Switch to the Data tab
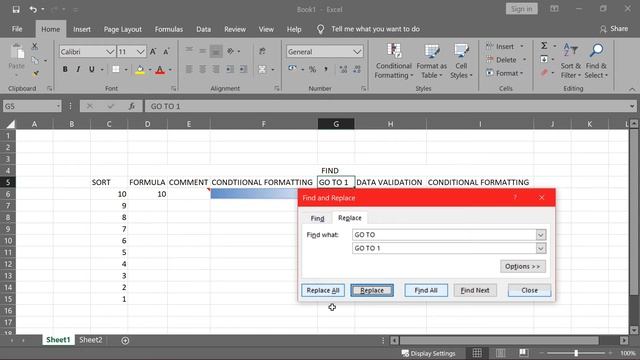This screenshot has width=640, height=360. 203,29
